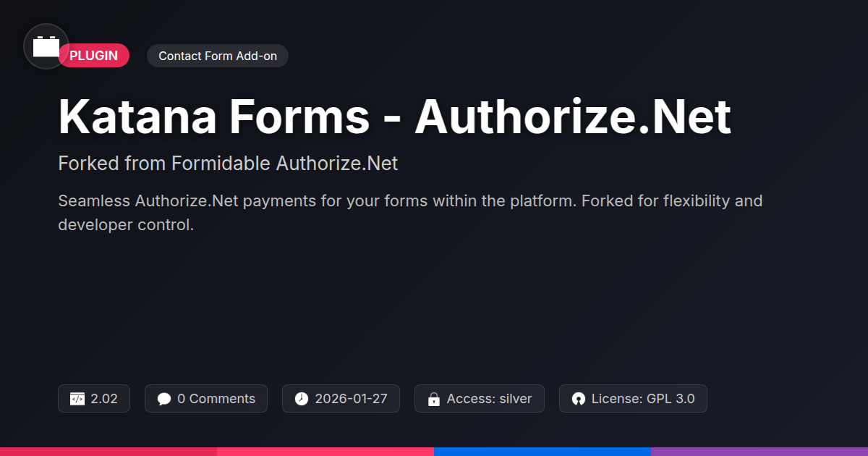This screenshot has height=456, width=868.
Task: Click the clock date icon
Action: [x=302, y=399]
